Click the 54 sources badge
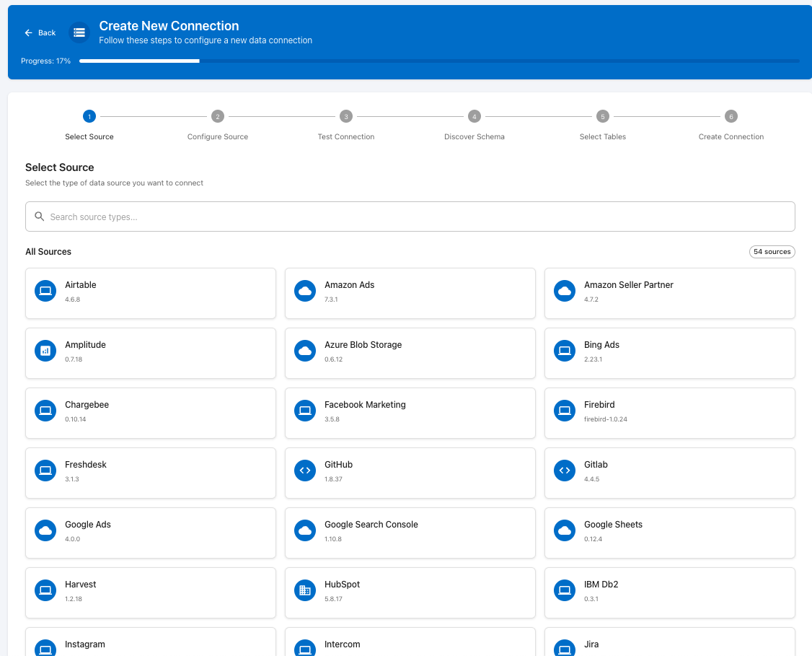The height and width of the screenshot is (656, 812). click(x=772, y=252)
